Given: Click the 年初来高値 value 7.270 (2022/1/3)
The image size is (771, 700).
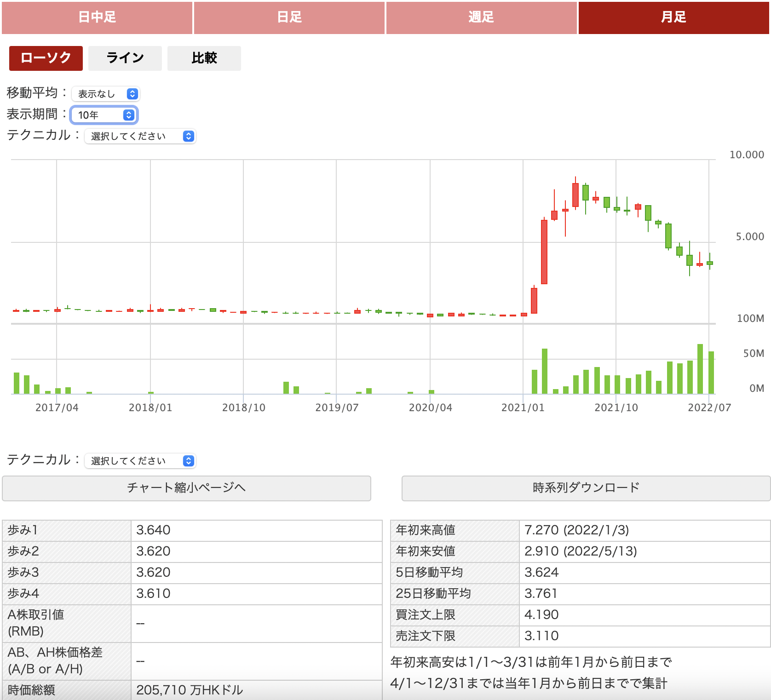Looking at the screenshot, I should 577,530.
